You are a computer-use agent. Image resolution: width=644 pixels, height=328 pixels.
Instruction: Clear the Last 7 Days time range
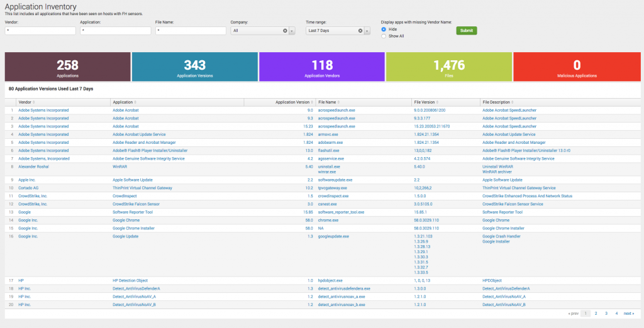(x=360, y=31)
